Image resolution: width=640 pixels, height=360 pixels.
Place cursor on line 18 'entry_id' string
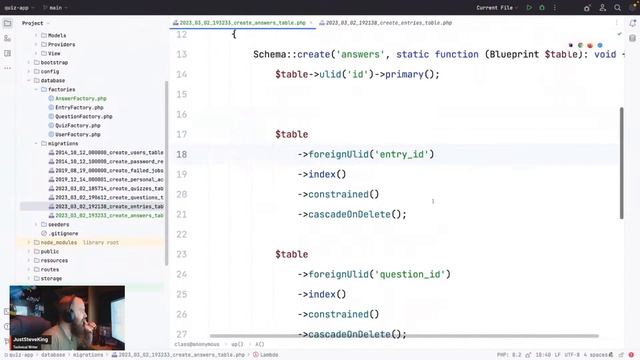click(402, 154)
